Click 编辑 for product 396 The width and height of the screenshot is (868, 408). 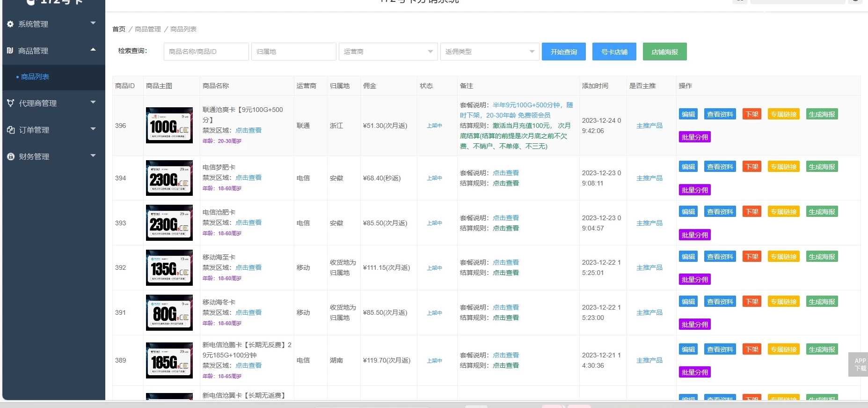(688, 114)
